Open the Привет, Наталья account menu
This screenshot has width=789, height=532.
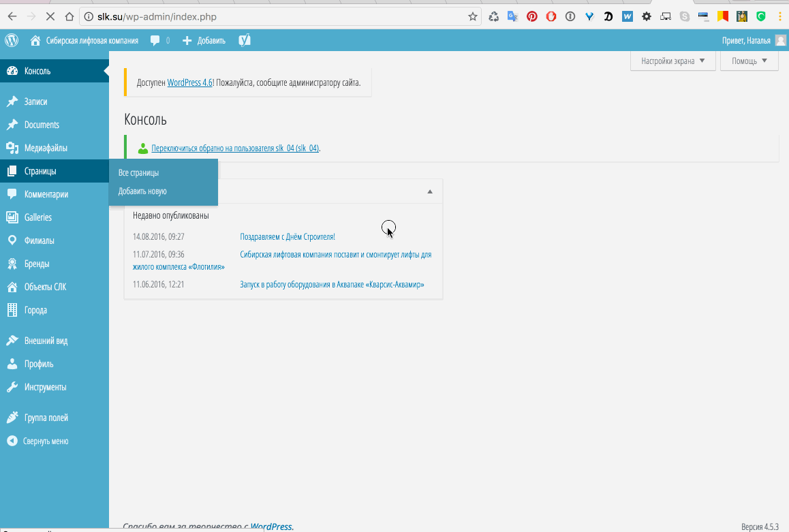(754, 41)
